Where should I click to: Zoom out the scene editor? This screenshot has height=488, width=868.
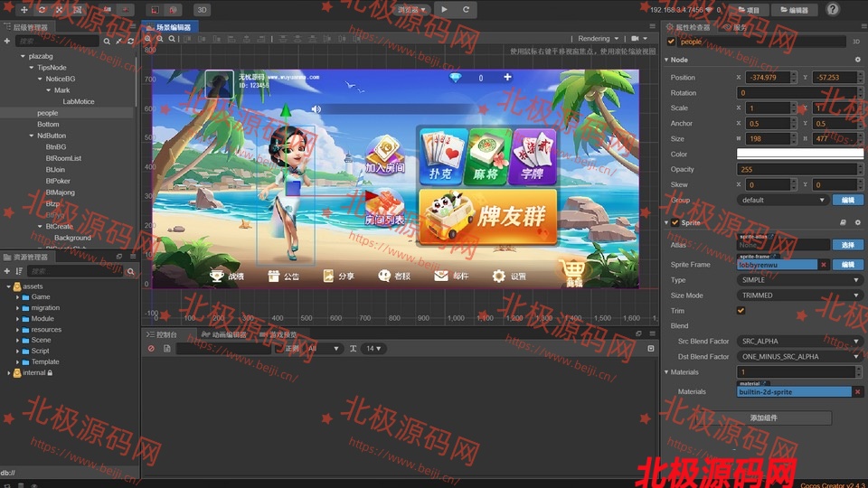click(159, 39)
